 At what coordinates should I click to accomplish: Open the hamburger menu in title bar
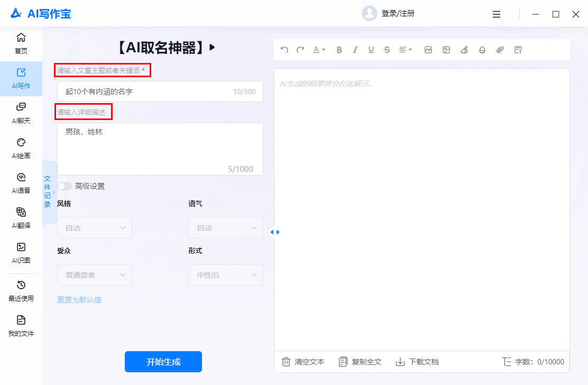click(x=497, y=14)
